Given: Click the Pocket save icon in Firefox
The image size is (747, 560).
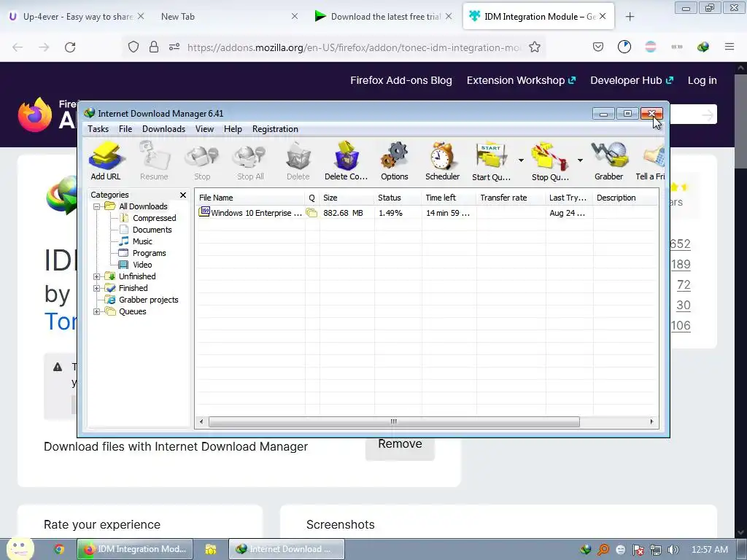Looking at the screenshot, I should (x=598, y=47).
